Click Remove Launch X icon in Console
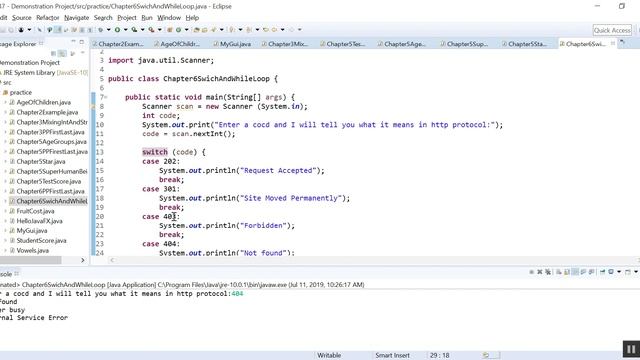Viewport: 640px width, 360px height. 540,272
